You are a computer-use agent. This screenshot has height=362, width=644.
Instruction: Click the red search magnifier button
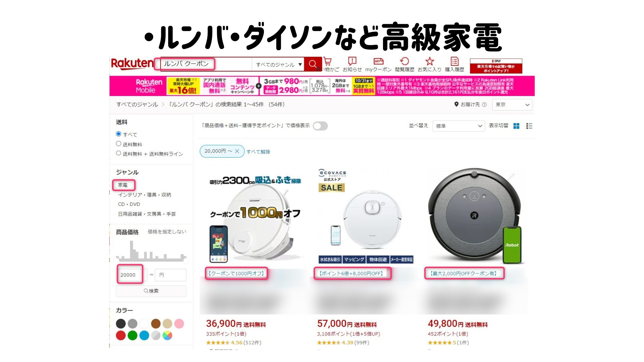313,64
